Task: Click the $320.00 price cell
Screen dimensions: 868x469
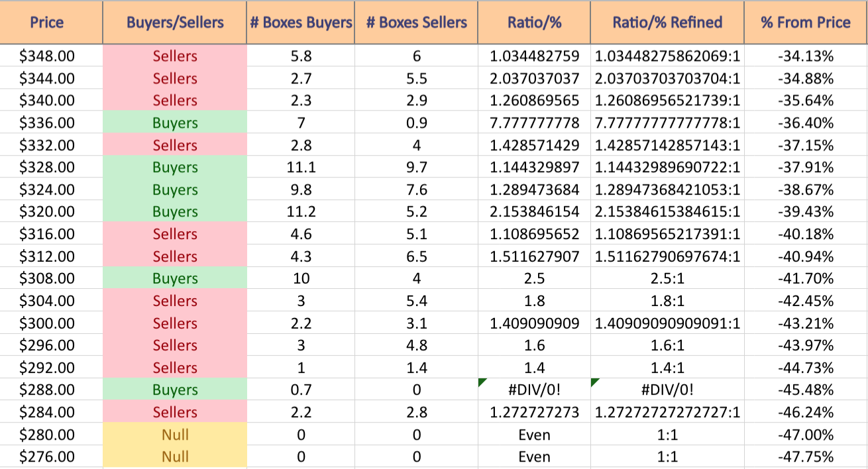Action: point(51,211)
